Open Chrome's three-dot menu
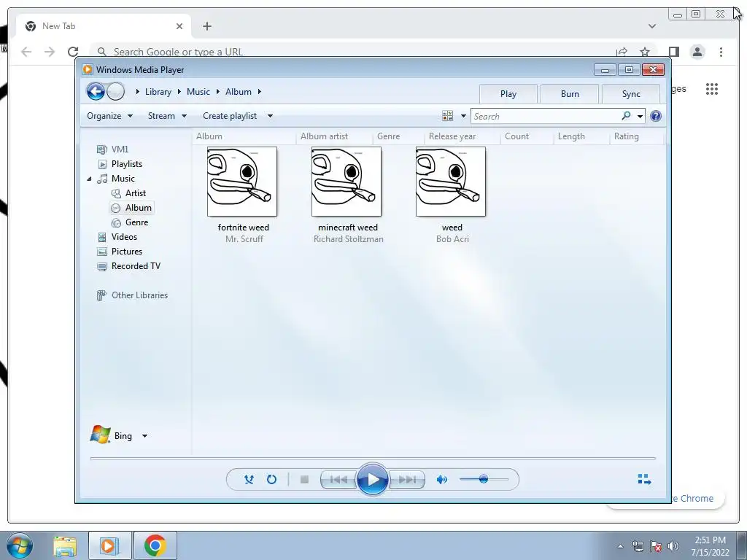747x560 pixels. (721, 52)
